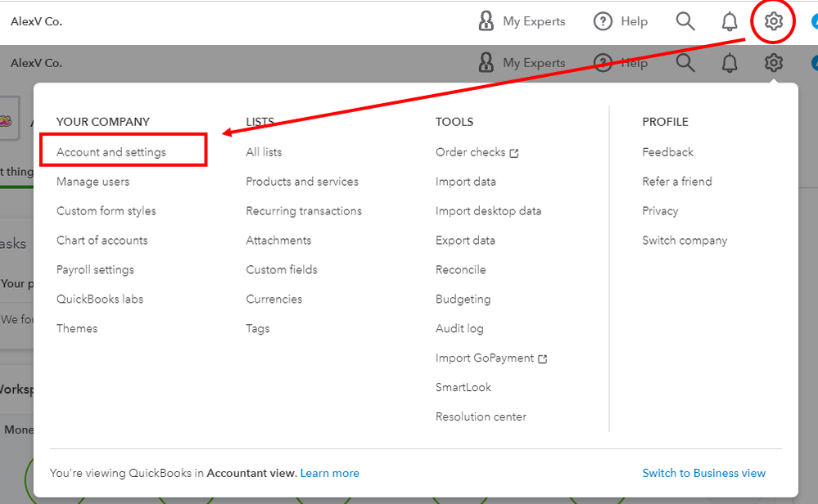Click TOOLS column heading
Screen dimensions: 818x504
[454, 122]
